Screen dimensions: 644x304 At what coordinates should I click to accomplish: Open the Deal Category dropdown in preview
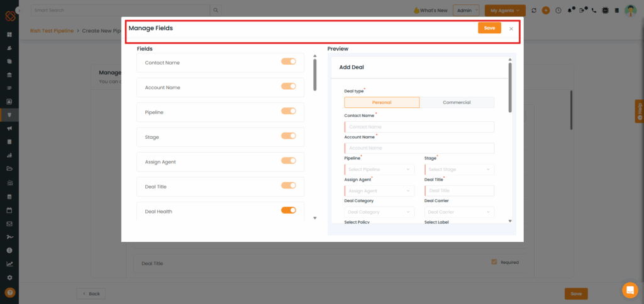point(379,212)
